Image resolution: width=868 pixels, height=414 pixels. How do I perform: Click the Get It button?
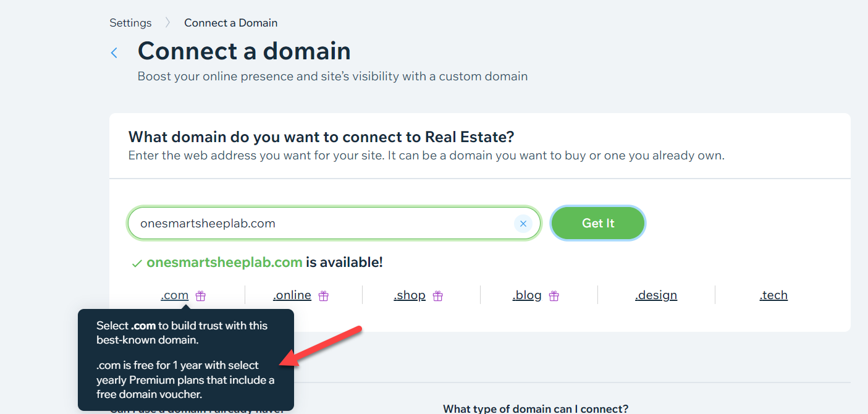click(x=598, y=223)
